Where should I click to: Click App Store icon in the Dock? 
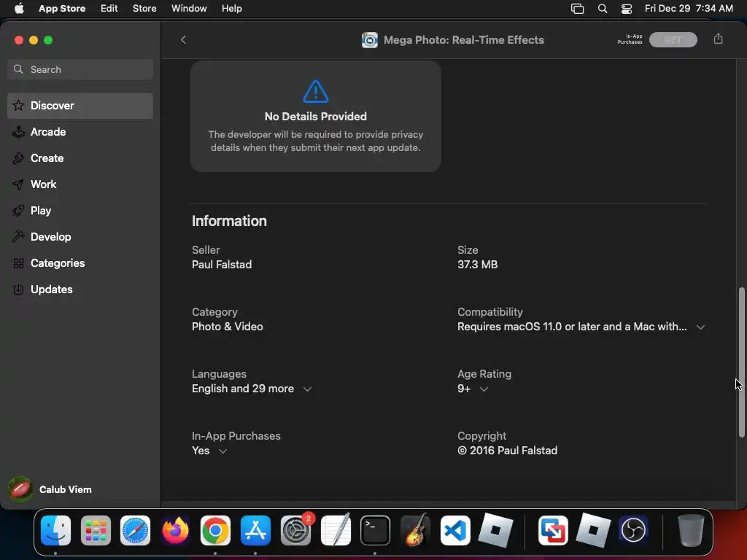coord(255,531)
